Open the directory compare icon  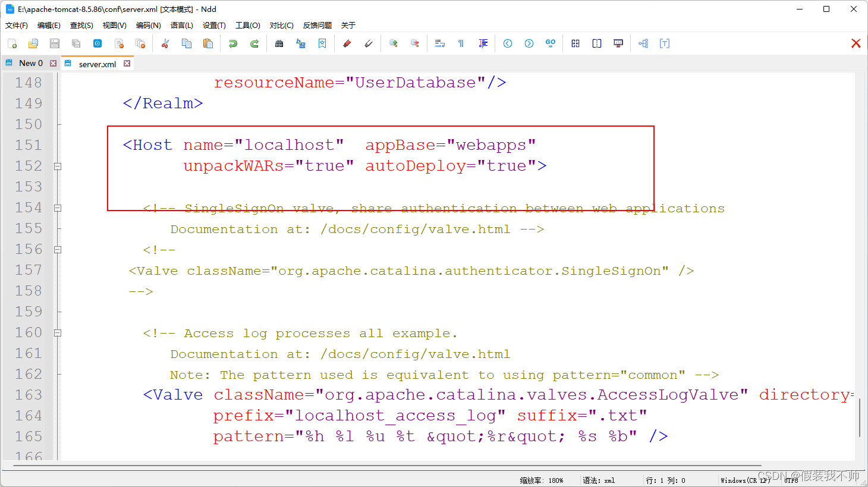[597, 43]
